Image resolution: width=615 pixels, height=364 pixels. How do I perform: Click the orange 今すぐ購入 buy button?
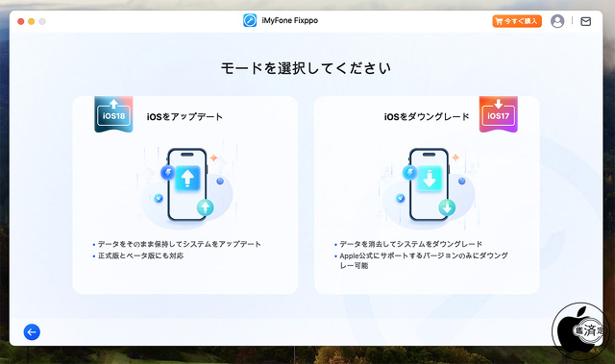coord(517,21)
